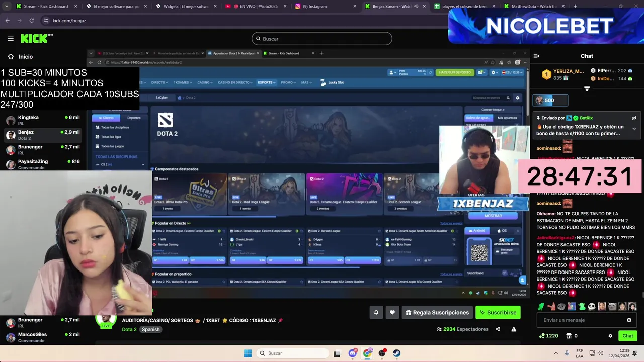
Task: Go back in browser history
Action: (7, 21)
